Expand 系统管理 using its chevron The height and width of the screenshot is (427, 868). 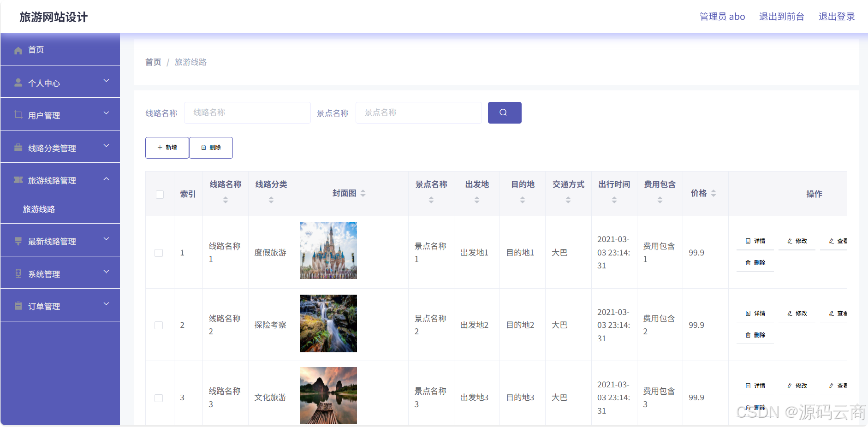click(x=107, y=272)
